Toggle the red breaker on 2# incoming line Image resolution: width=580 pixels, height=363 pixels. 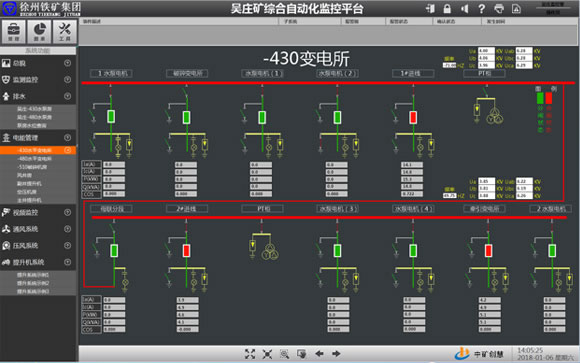186,251
